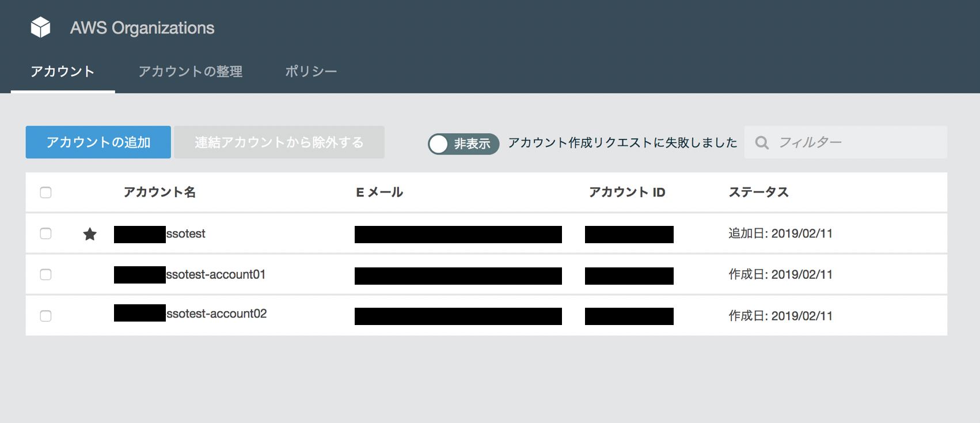Click the star icon beside ssotest
The image size is (980, 423).
(90, 234)
